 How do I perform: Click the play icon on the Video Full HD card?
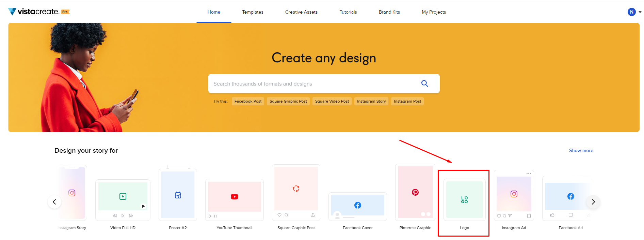point(123,196)
